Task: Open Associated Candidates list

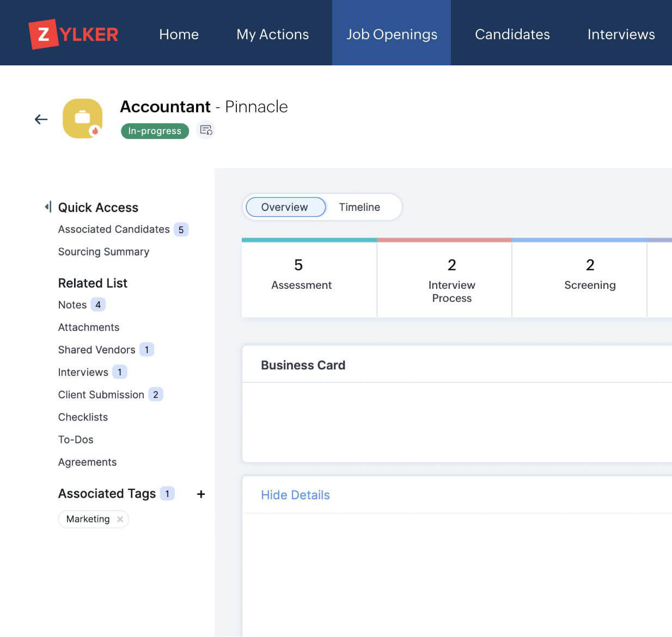Action: click(x=114, y=229)
